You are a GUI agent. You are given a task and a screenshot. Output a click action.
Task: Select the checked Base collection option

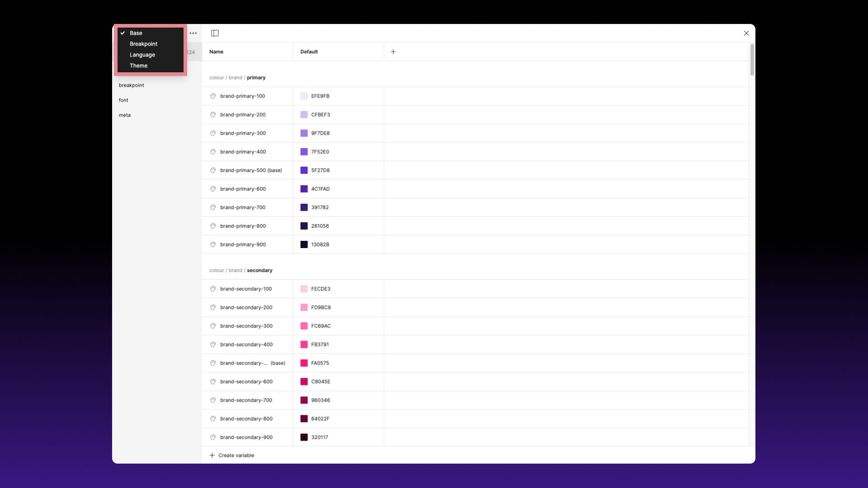[136, 33]
